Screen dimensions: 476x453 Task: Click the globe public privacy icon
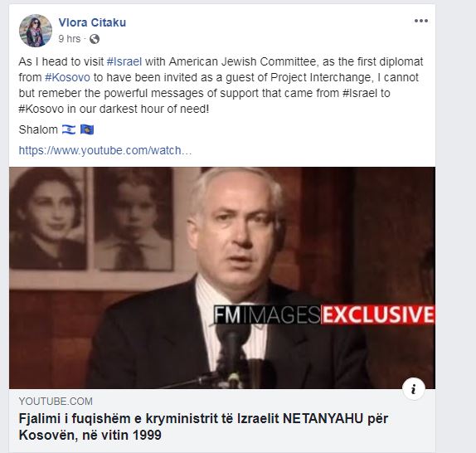[x=95, y=39]
